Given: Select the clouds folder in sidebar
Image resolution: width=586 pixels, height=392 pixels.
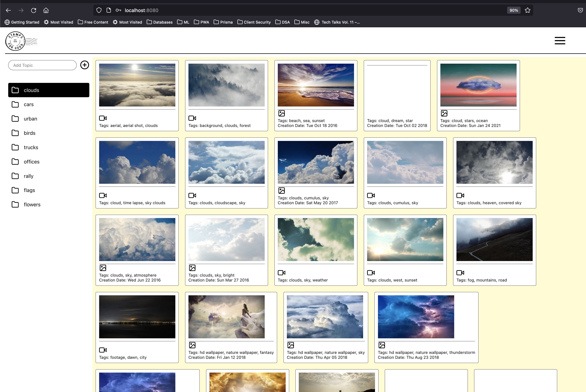Looking at the screenshot, I should tap(49, 90).
